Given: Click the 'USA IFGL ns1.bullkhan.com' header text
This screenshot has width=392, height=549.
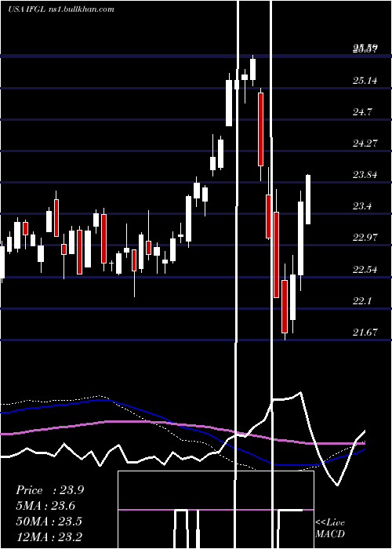Looking at the screenshot, I should [61, 9].
